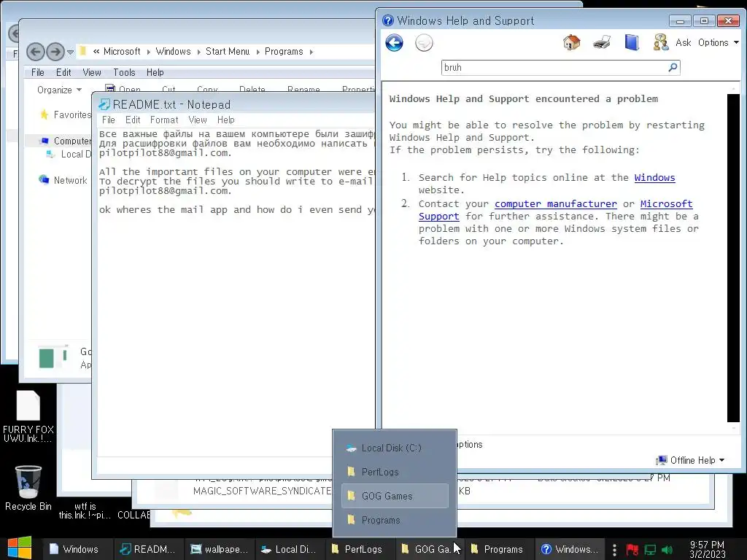Open the Microsoft Support link
This screenshot has height=560, width=747.
pyautogui.click(x=666, y=204)
